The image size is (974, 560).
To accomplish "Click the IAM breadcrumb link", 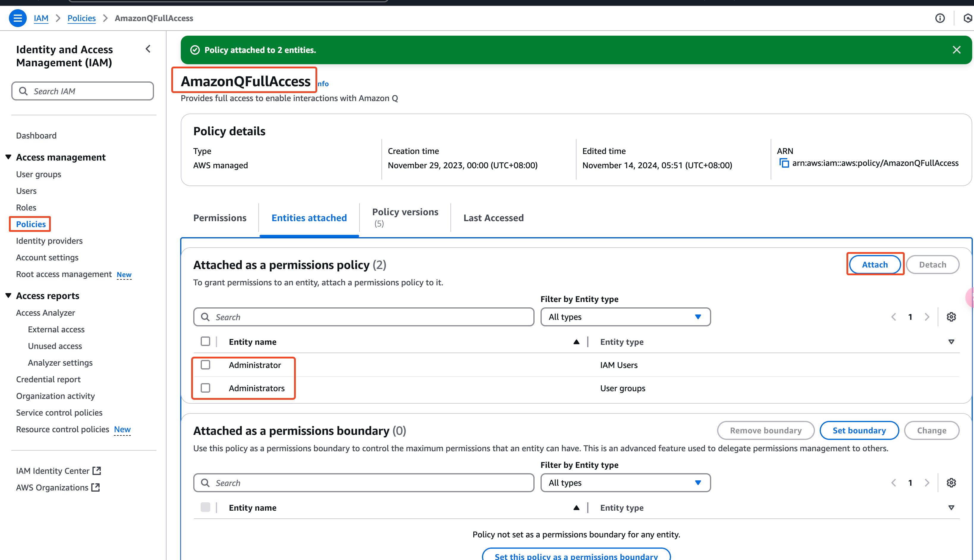I will point(41,18).
